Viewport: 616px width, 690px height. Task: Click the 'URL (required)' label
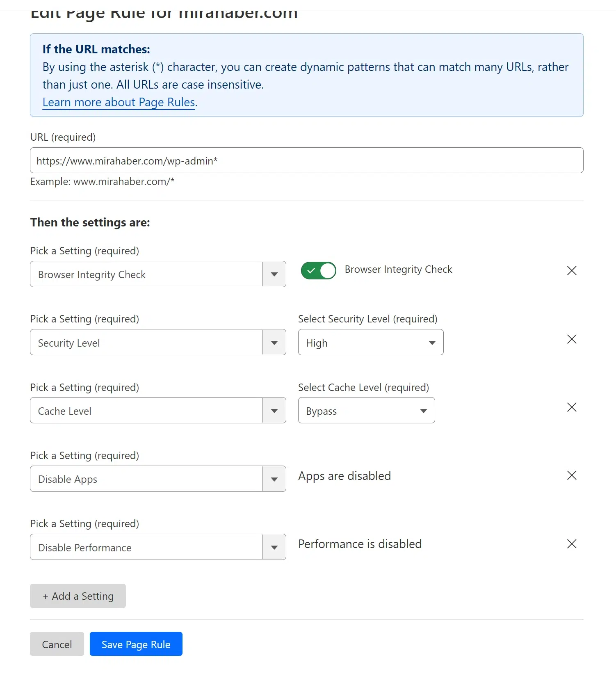point(63,137)
